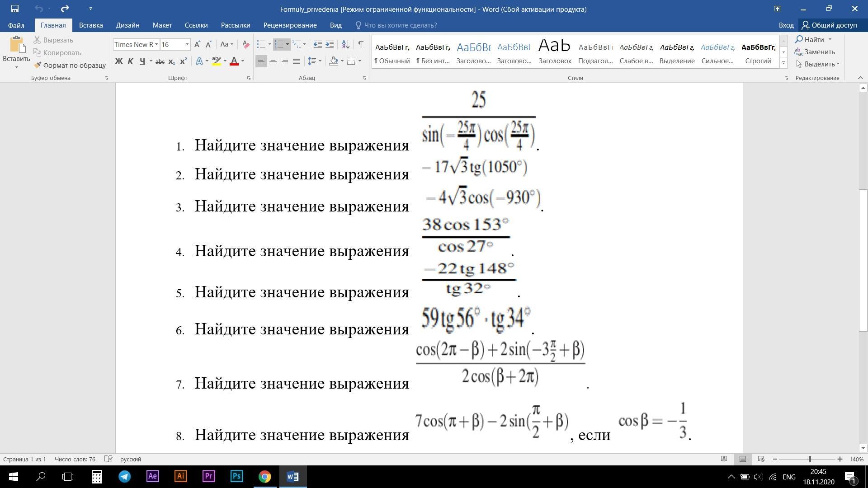Click the grow font size icon

pos(197,44)
